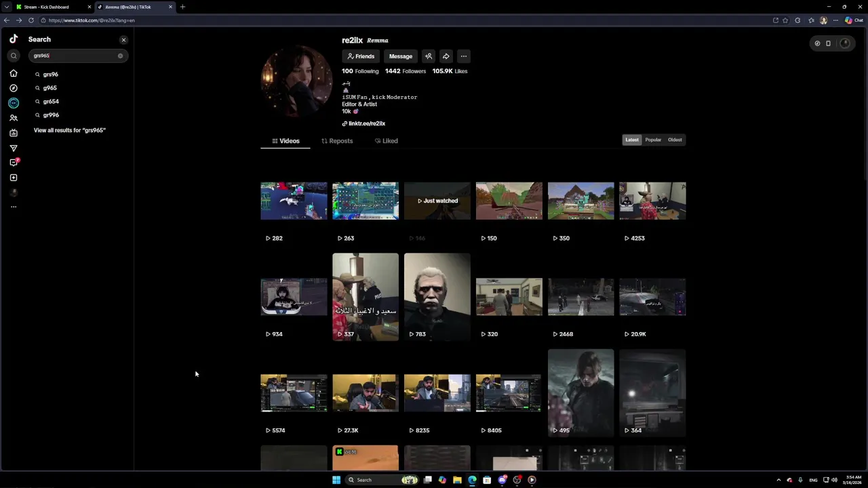Click the browser refresh button
Viewport: 868px width, 488px height.
(x=31, y=20)
